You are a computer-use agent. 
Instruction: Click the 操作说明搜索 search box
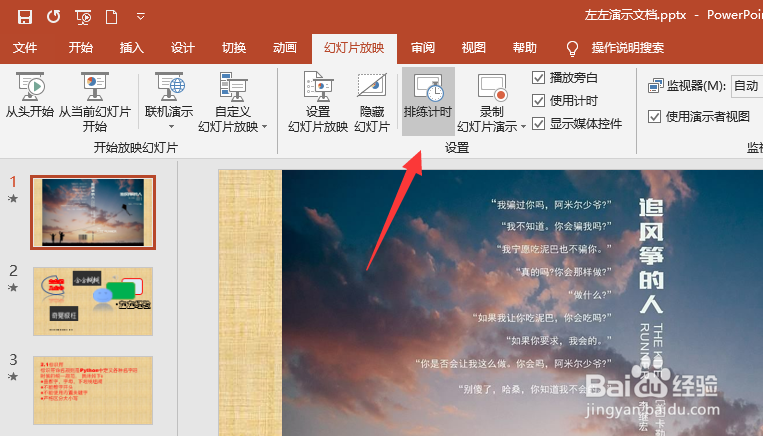point(628,48)
